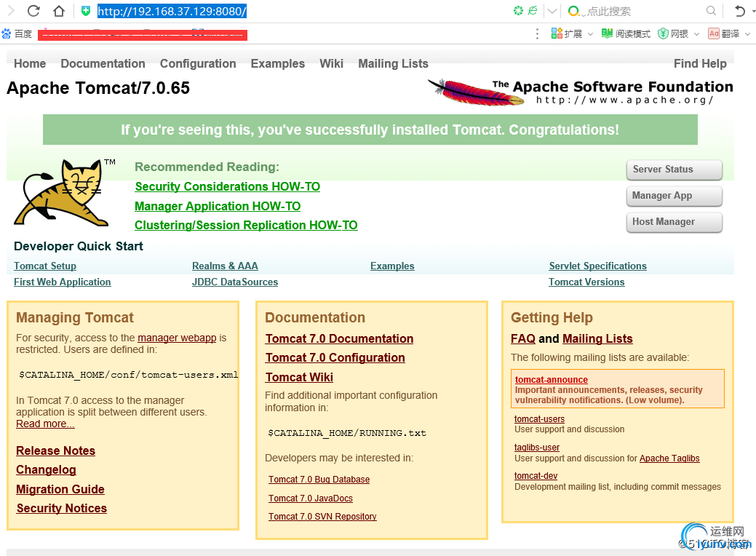Open the Tomcat Versions link
This screenshot has height=556, width=756.
click(586, 282)
